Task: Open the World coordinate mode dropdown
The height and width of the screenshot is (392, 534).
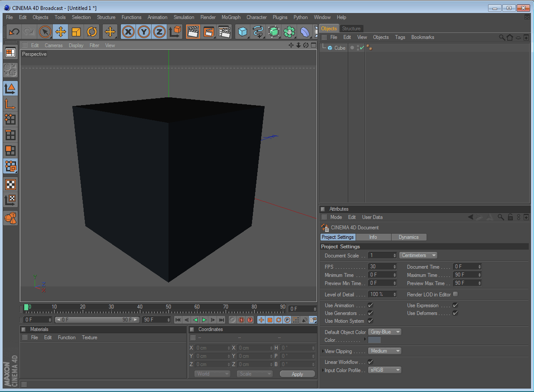Action: coord(212,374)
